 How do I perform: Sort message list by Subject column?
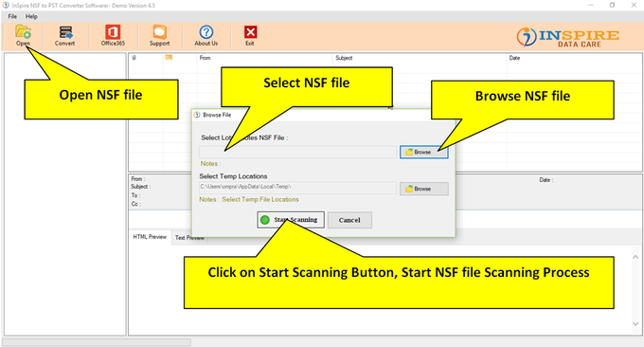pyautogui.click(x=344, y=58)
